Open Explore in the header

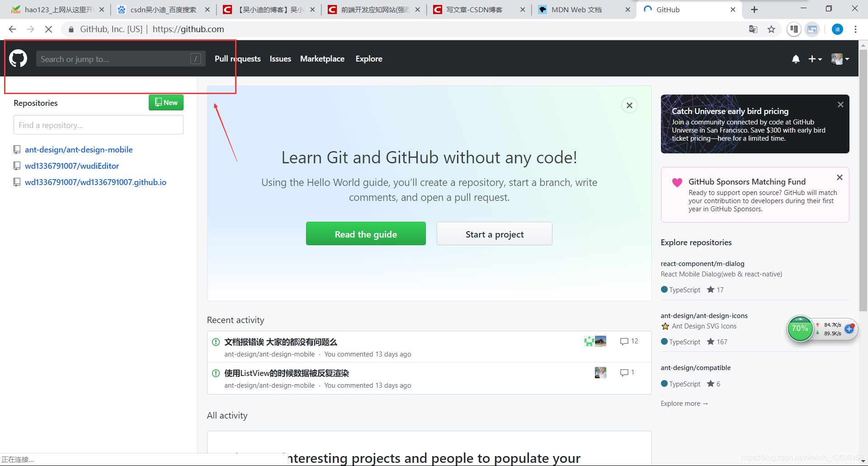369,59
